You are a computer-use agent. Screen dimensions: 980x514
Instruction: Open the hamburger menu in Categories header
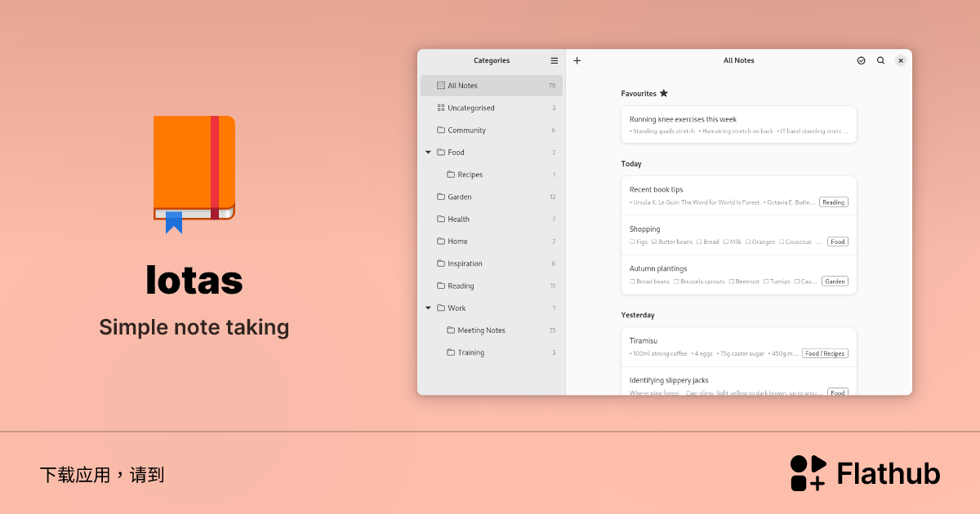tap(555, 60)
